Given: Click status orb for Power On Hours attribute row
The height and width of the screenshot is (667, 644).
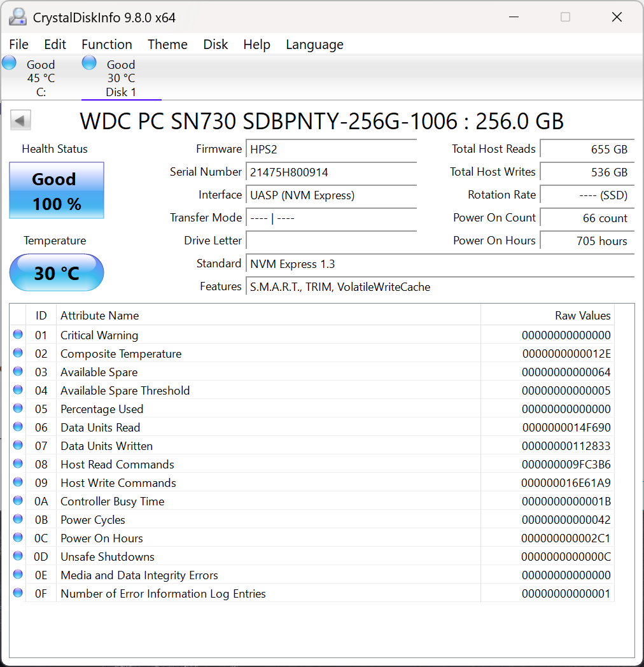Looking at the screenshot, I should coord(18,537).
